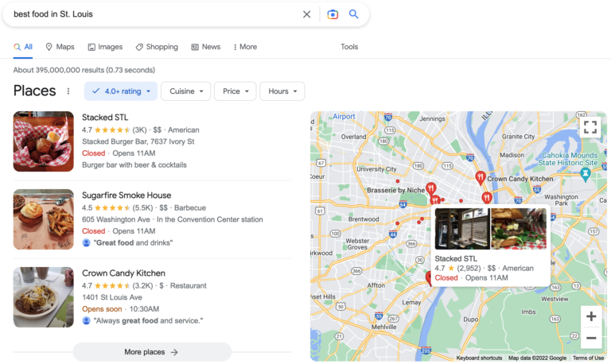Open the Price filter dropdown

pos(235,91)
